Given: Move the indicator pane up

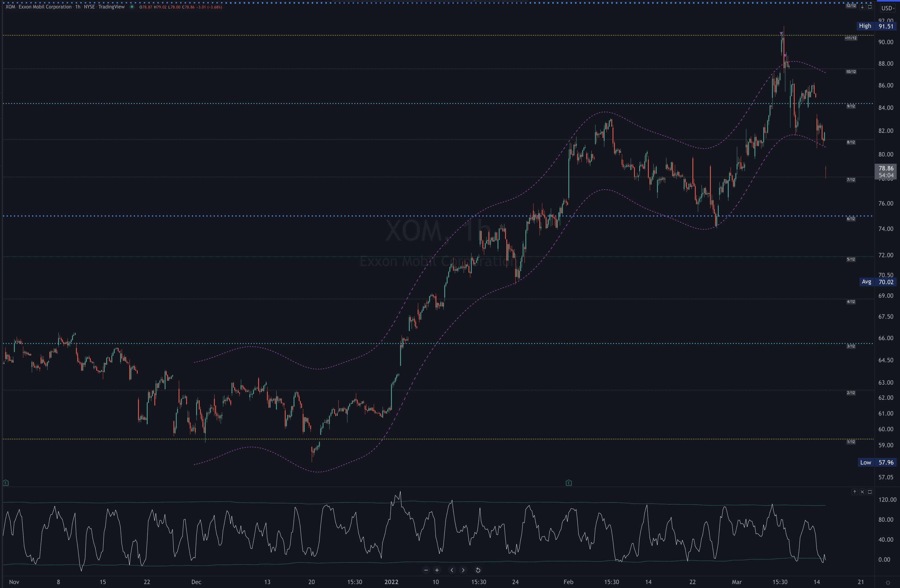Looking at the screenshot, I should pyautogui.click(x=855, y=491).
